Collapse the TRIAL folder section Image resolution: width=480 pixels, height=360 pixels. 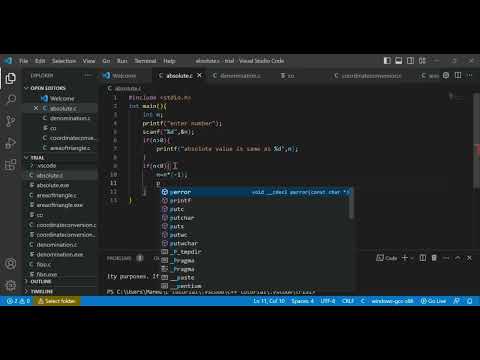37,157
